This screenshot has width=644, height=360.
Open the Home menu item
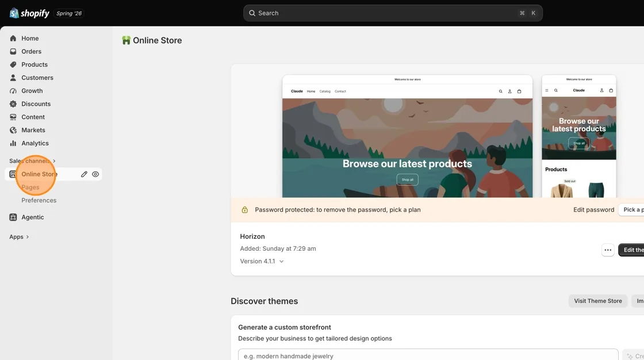point(30,38)
